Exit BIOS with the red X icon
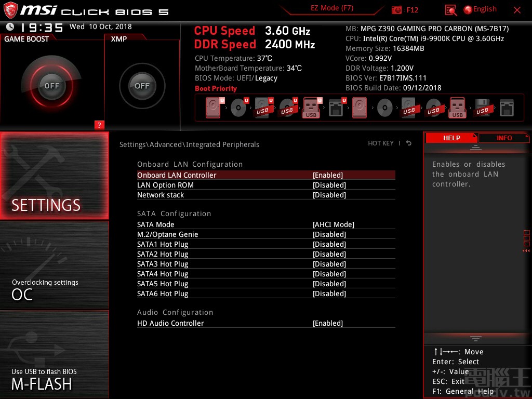Screen dimensions: 532x399 pos(517,10)
